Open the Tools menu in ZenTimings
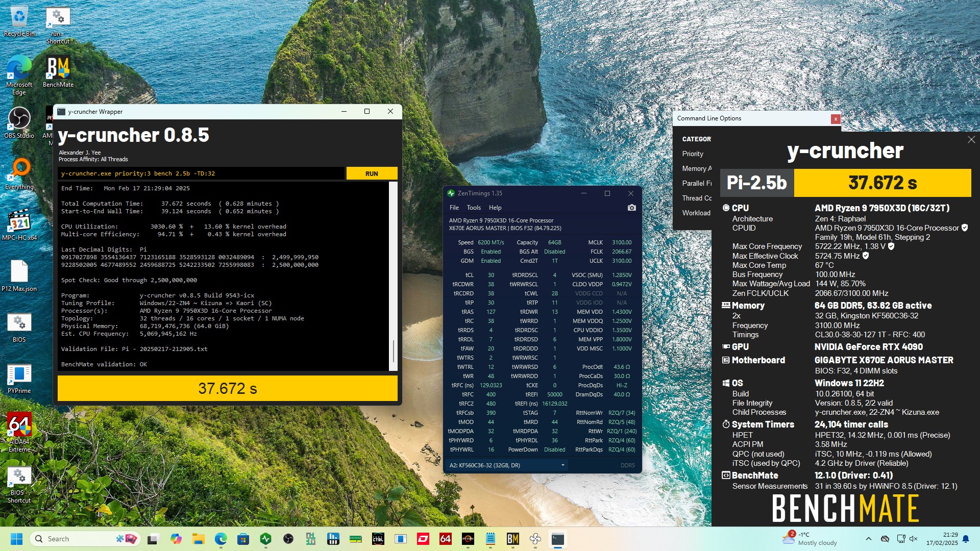The width and height of the screenshot is (980, 551). [474, 208]
